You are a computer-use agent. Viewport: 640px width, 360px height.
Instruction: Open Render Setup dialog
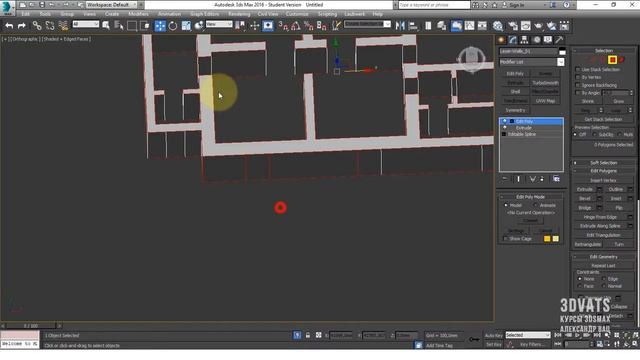(x=513, y=26)
